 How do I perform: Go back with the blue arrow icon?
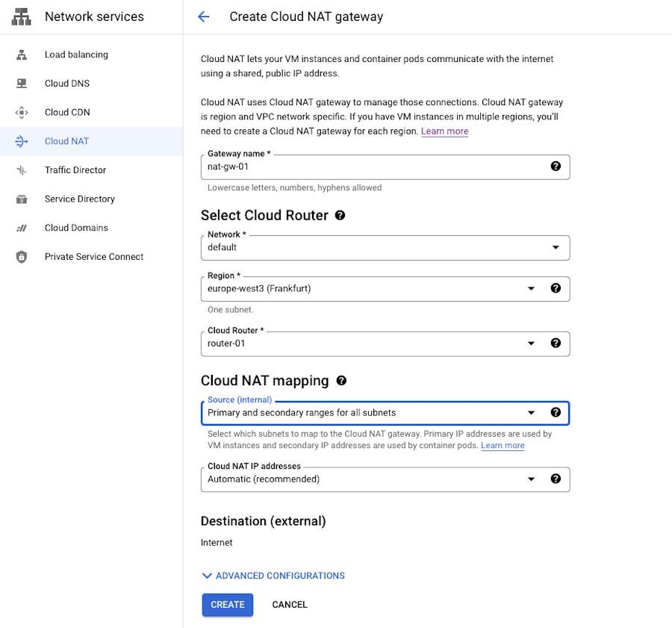click(204, 16)
